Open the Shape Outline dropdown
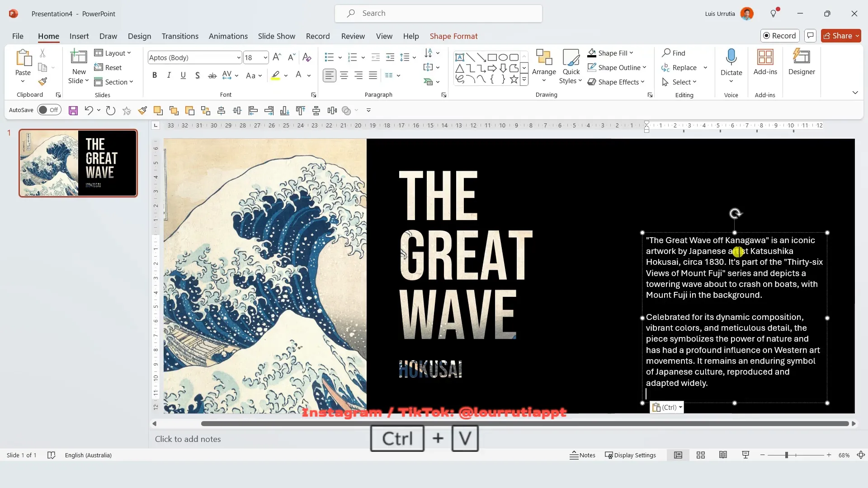The width and height of the screenshot is (868, 488). [x=617, y=67]
